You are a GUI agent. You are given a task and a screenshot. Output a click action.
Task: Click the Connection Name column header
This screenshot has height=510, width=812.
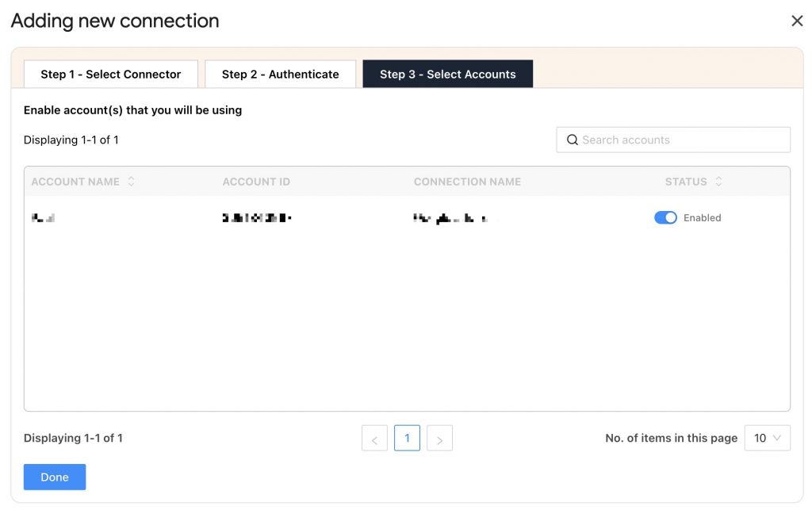coord(467,182)
